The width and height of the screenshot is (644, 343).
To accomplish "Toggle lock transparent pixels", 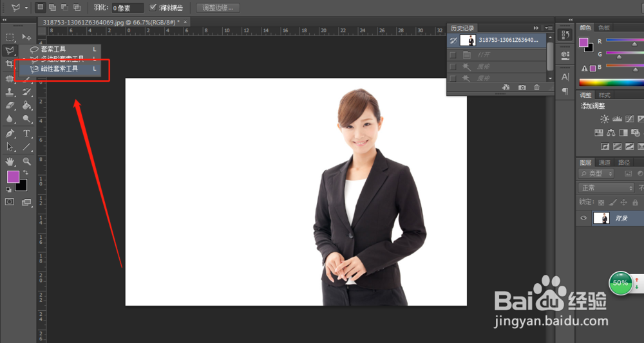I will click(601, 202).
